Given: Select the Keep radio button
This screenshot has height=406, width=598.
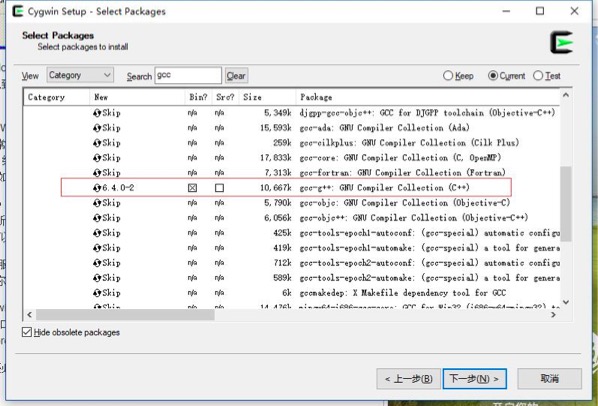Looking at the screenshot, I should 448,75.
